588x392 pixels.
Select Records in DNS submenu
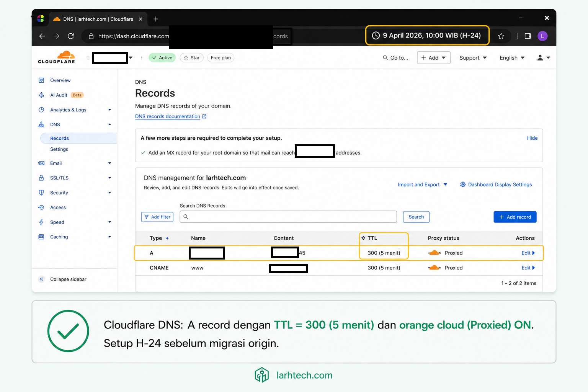[x=78, y=138]
